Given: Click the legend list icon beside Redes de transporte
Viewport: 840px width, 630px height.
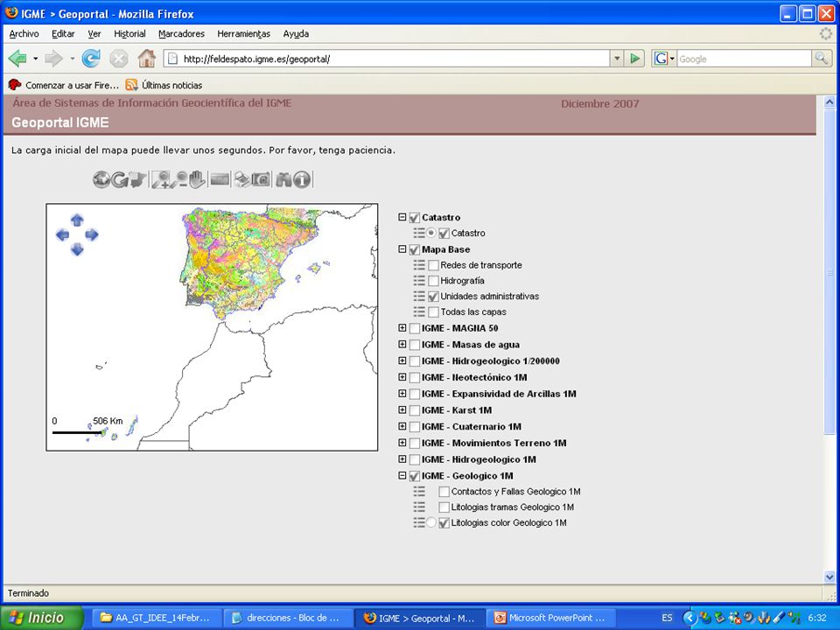Looking at the screenshot, I should (x=419, y=264).
